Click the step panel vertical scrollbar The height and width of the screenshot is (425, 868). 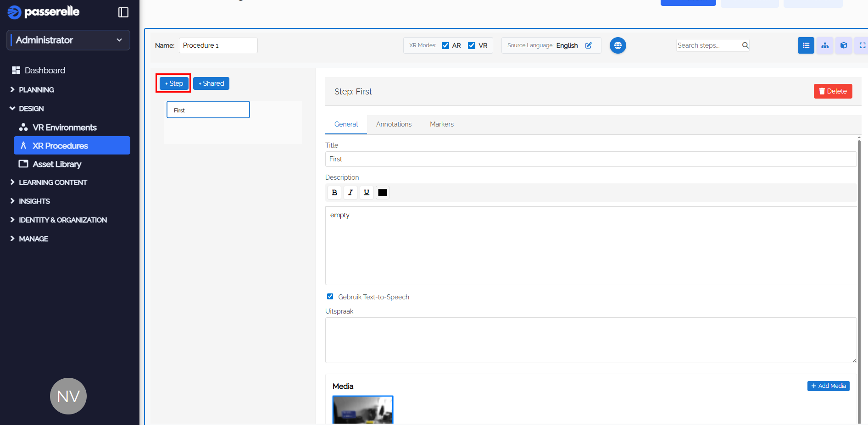pos(859,280)
